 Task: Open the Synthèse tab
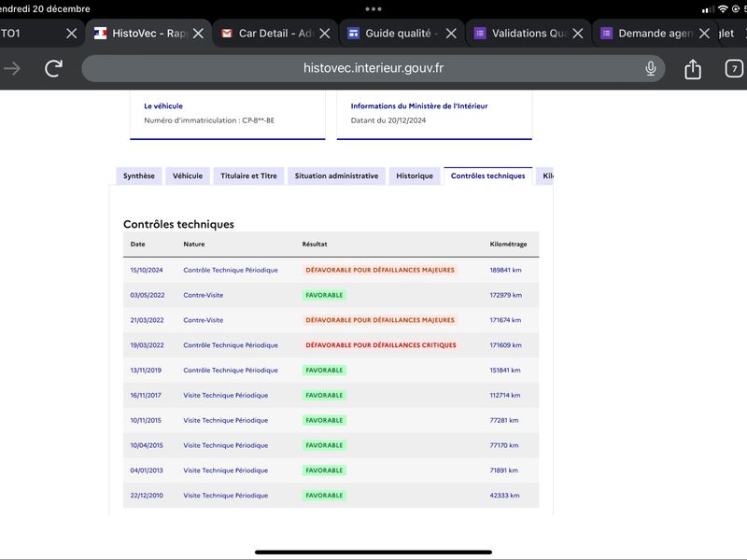[x=138, y=175]
